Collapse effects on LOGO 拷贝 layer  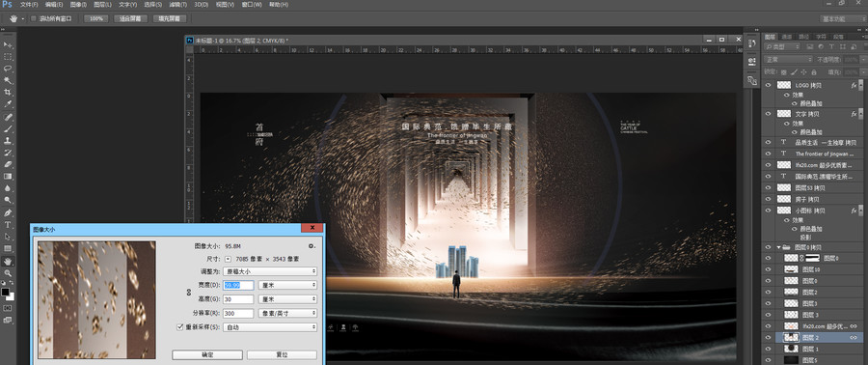861,86
